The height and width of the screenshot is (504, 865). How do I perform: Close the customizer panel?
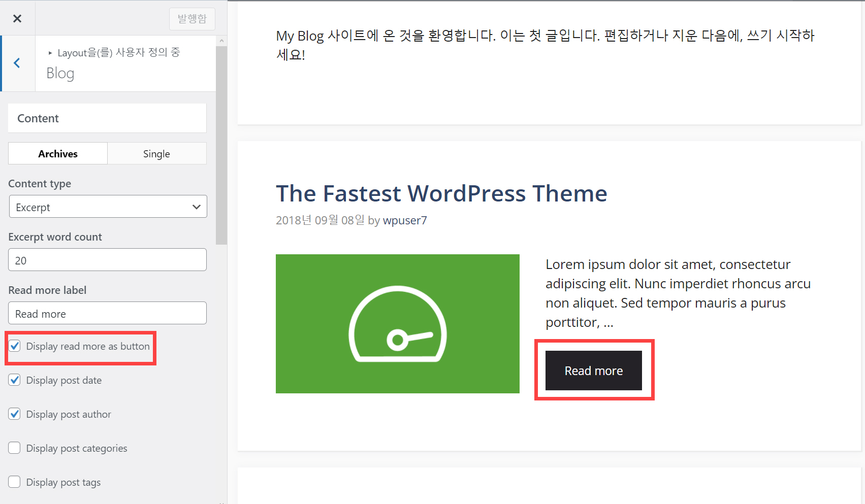tap(17, 18)
